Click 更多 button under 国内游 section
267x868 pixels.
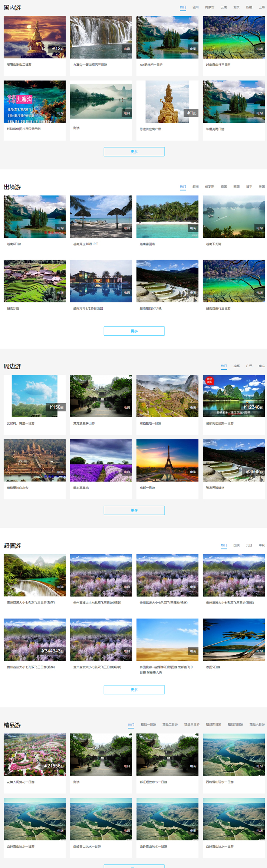pyautogui.click(x=134, y=152)
